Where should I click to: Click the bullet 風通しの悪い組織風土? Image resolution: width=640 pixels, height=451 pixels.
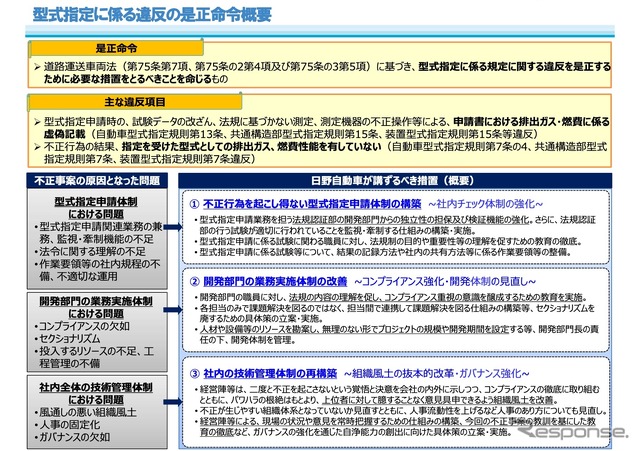pyautogui.click(x=85, y=412)
